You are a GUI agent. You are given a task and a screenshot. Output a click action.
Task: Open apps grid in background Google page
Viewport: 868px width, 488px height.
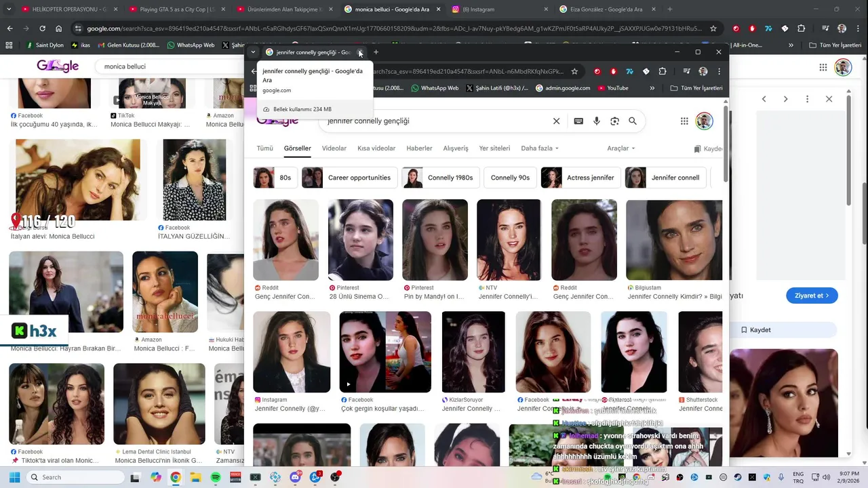(823, 67)
